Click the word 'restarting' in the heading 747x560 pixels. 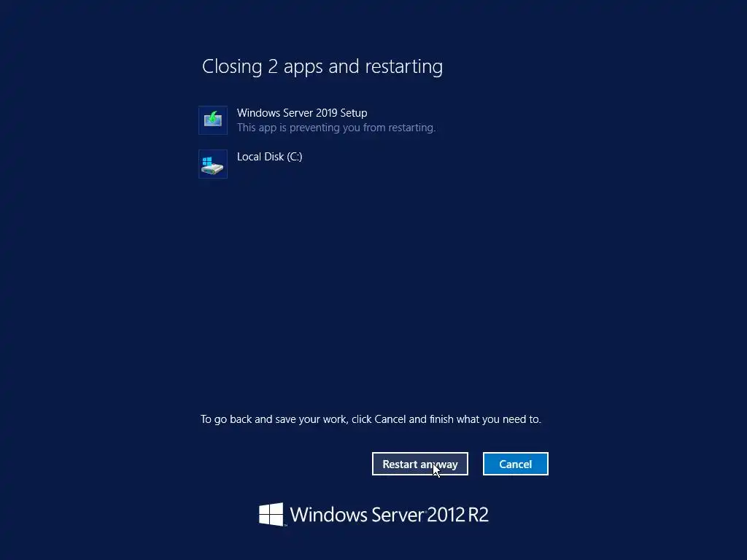[404, 66]
